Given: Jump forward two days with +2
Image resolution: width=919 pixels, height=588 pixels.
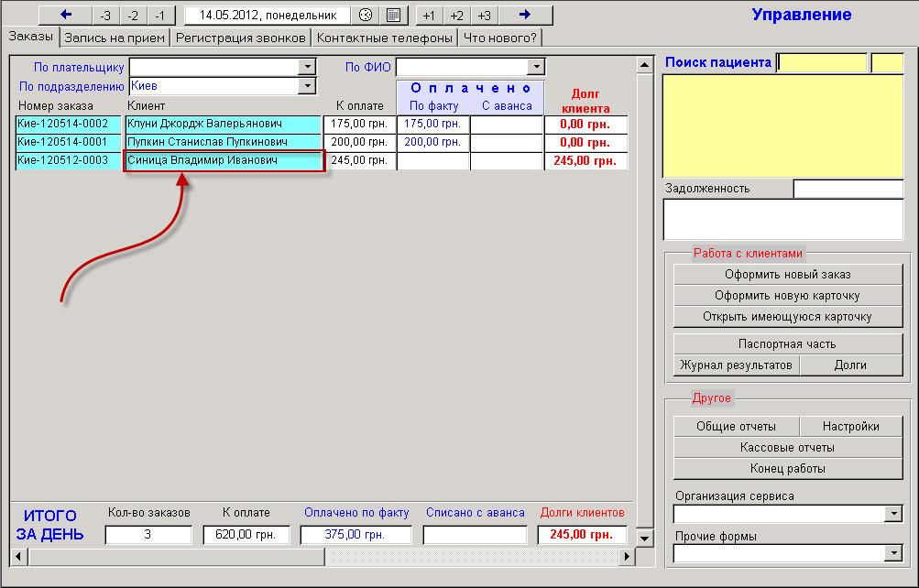Looking at the screenshot, I should pyautogui.click(x=456, y=16).
